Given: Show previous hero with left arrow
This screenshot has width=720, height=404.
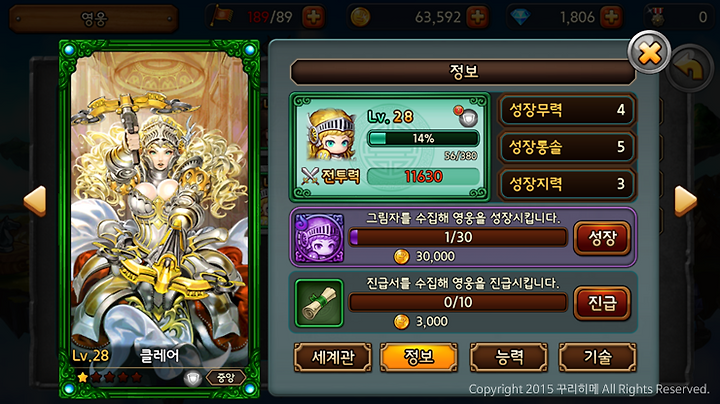Looking at the screenshot, I should coord(35,201).
